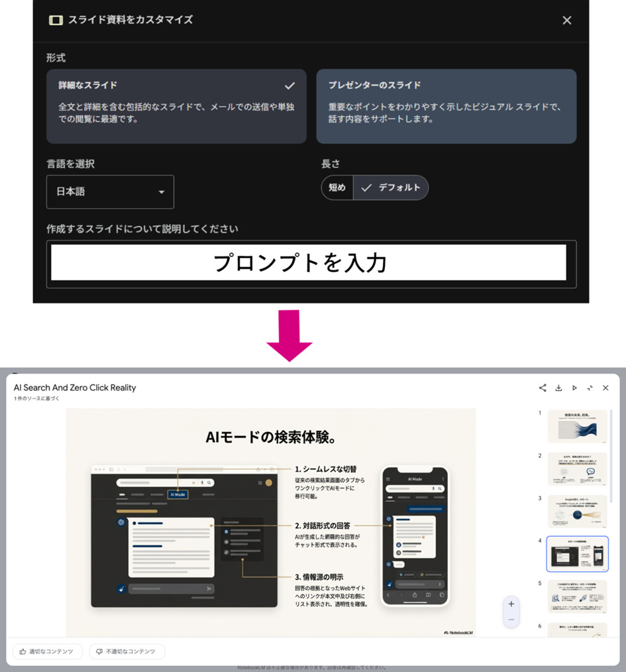The image size is (626, 672).
Task: Jump to slide 2 thumbnail
Action: (577, 469)
